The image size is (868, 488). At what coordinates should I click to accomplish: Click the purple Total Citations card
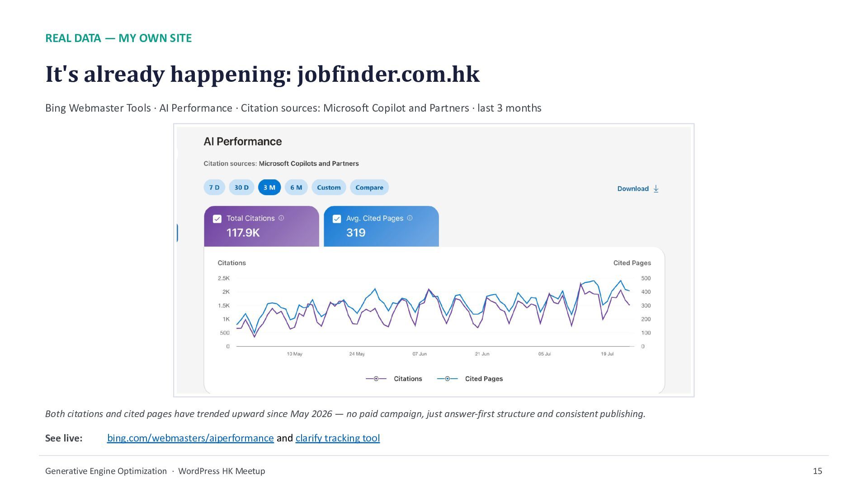click(x=261, y=226)
